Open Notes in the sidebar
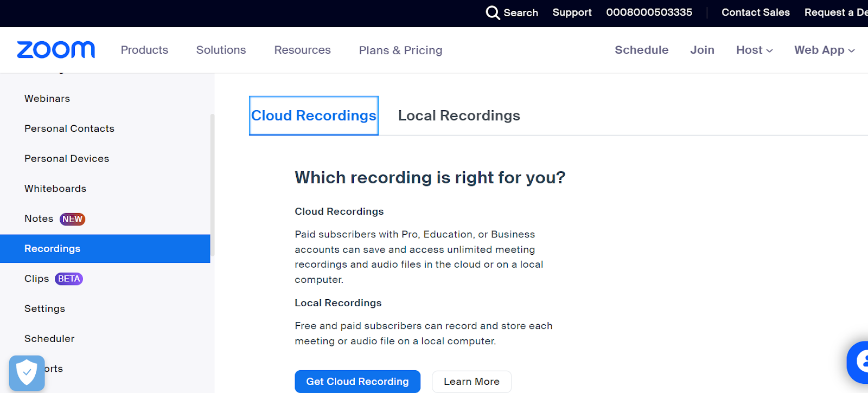868x393 pixels. coord(39,218)
